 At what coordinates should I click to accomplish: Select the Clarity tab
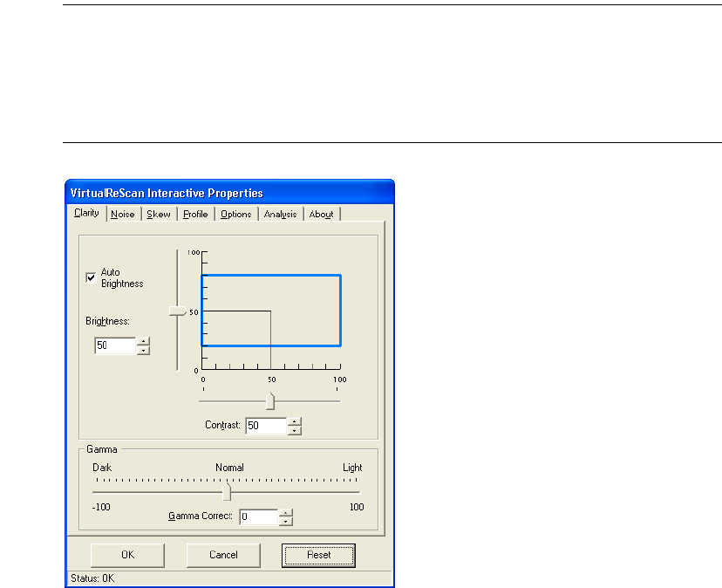86,214
